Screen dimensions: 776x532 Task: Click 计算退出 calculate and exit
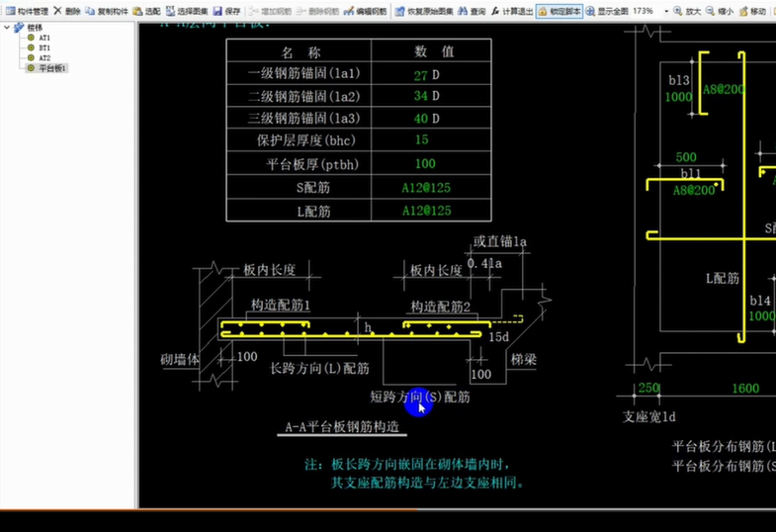click(x=512, y=11)
